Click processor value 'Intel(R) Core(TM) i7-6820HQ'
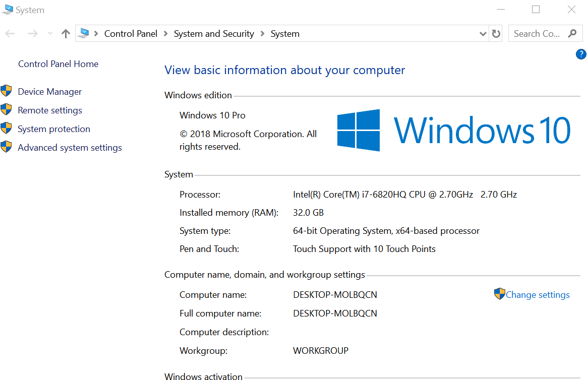Viewport: 588px width, 380px height. click(x=349, y=195)
